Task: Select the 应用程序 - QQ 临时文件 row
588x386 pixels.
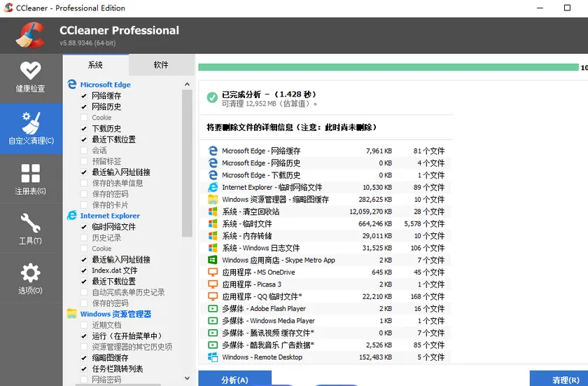Action: 325,296
